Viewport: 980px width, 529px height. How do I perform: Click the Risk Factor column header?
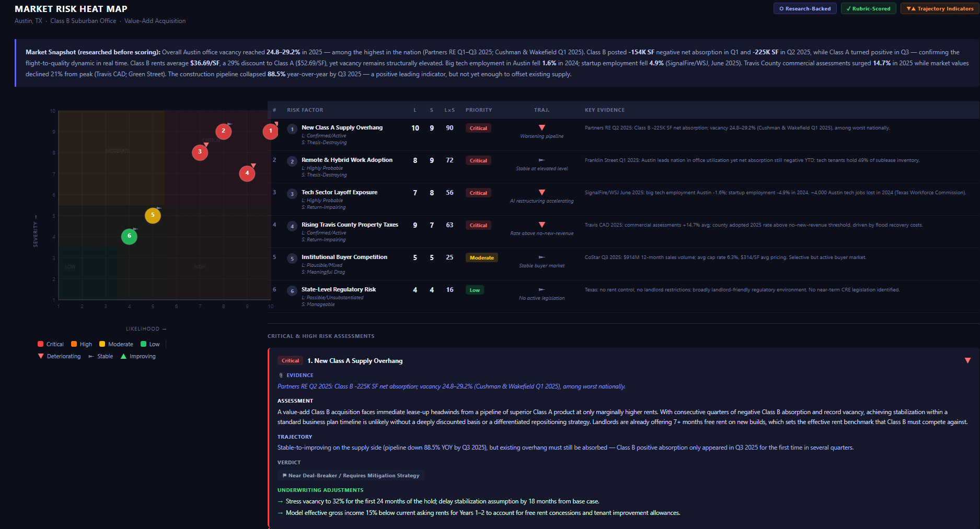305,110
